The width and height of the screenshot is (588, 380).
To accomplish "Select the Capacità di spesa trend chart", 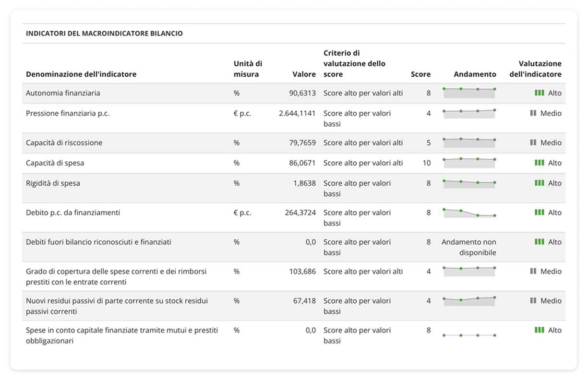I will [x=469, y=163].
